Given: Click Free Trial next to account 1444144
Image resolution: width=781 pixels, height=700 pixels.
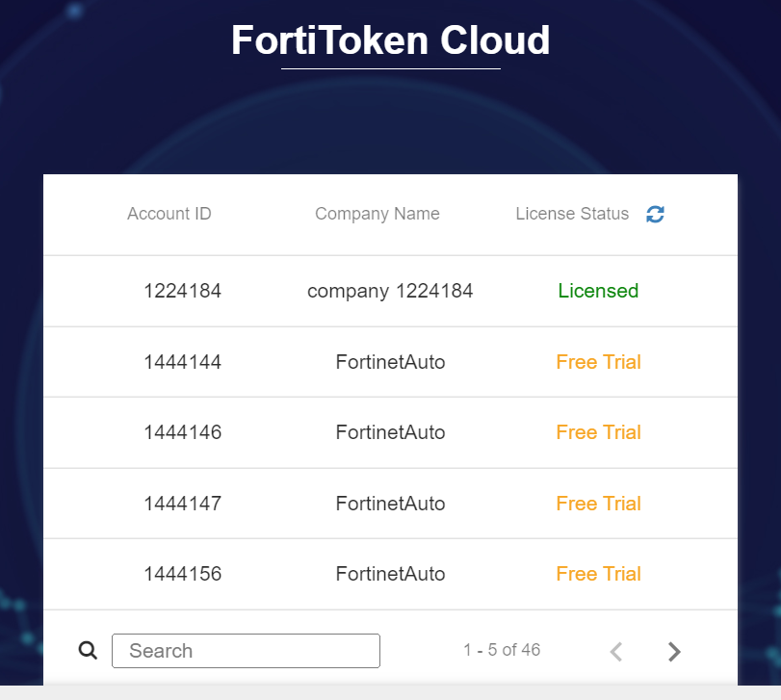Looking at the screenshot, I should tap(598, 362).
